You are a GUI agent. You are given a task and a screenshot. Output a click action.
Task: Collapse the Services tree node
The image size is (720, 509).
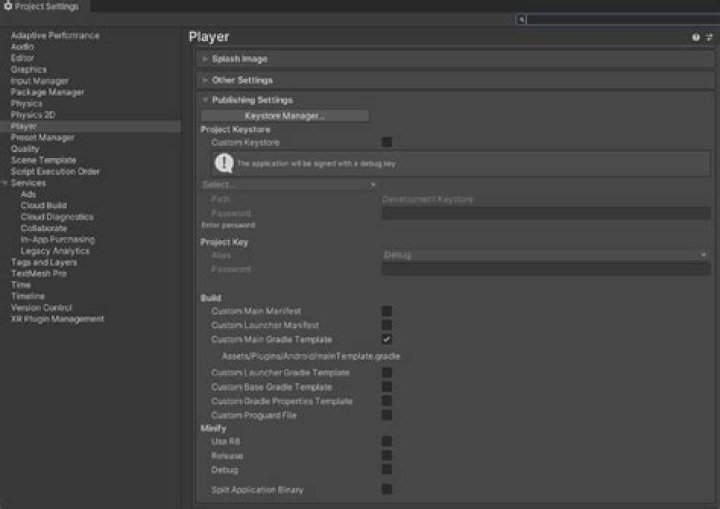5,183
